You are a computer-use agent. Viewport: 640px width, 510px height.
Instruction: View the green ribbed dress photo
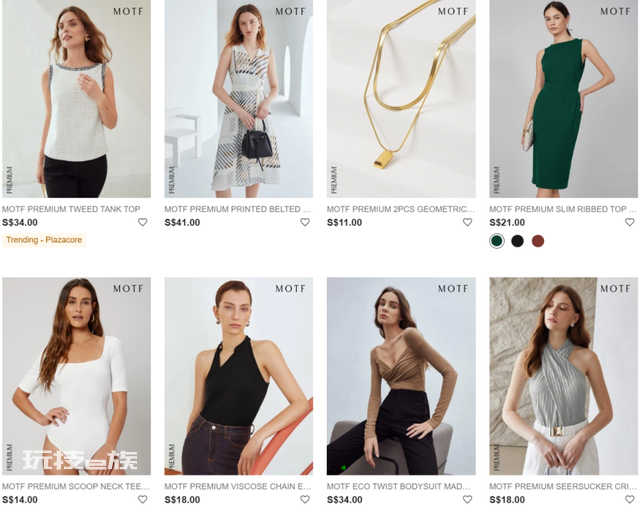(564, 99)
